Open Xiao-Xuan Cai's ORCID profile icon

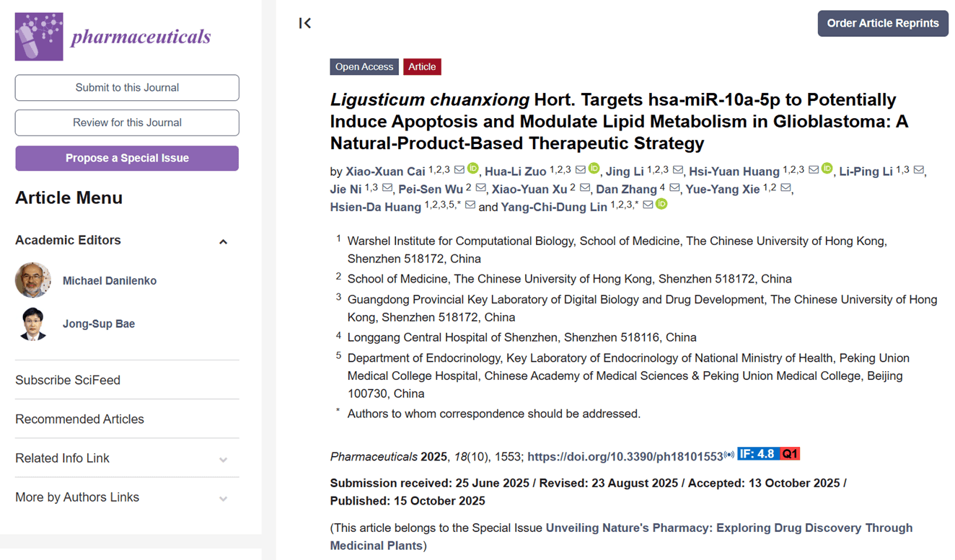[473, 168]
